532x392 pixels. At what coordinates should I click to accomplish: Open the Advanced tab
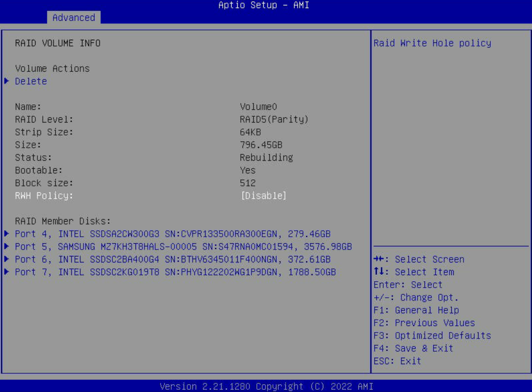click(x=74, y=17)
